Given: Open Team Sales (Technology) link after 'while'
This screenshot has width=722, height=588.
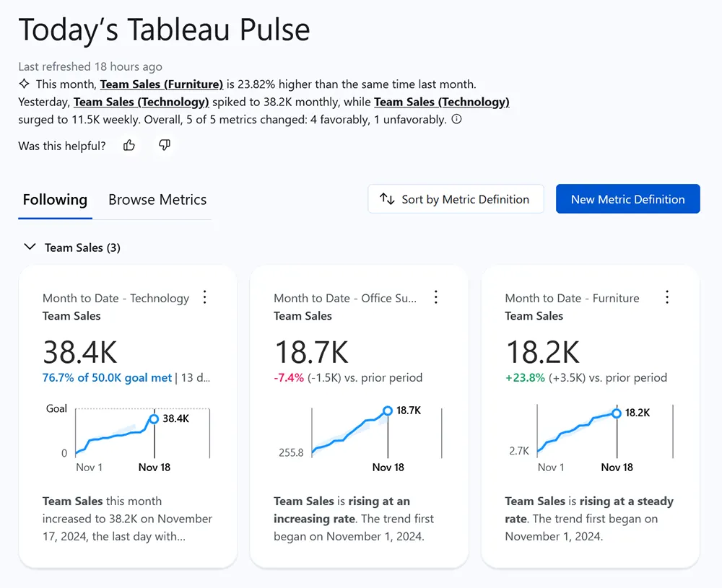Looking at the screenshot, I should click(x=442, y=102).
